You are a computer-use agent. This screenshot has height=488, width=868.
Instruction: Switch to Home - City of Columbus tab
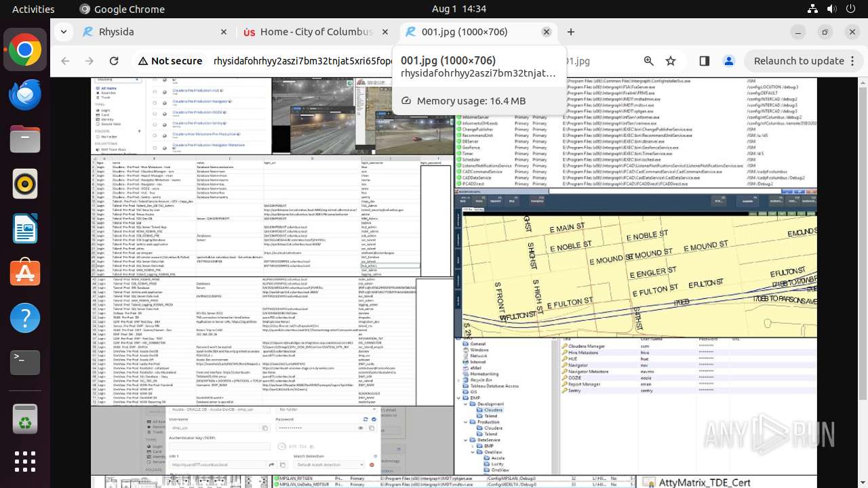(315, 32)
